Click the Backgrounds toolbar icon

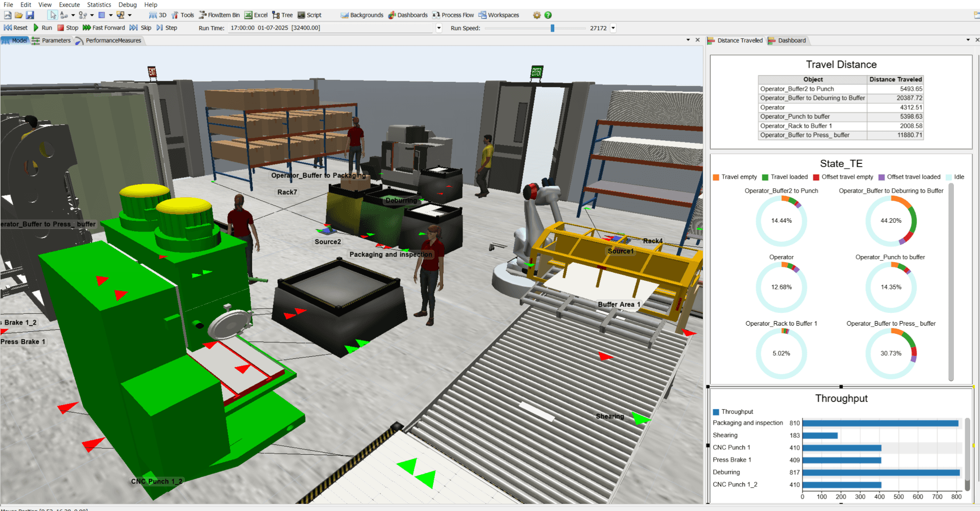(362, 15)
